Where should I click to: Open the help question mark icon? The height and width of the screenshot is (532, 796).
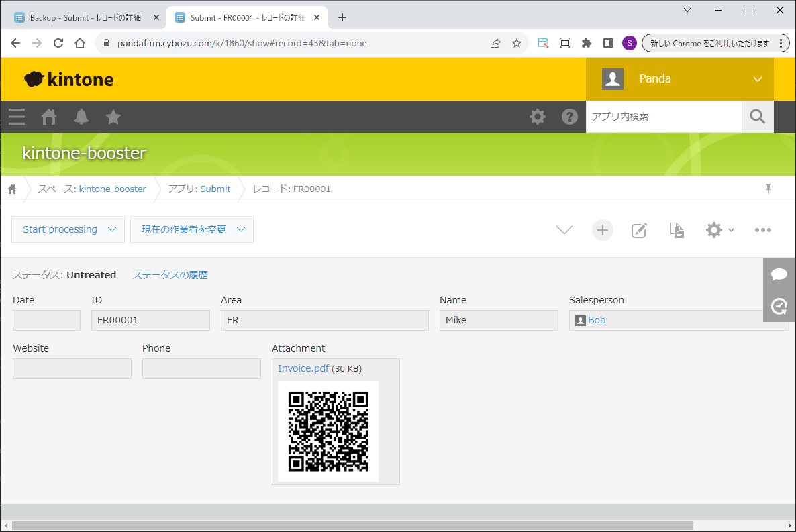coord(570,117)
